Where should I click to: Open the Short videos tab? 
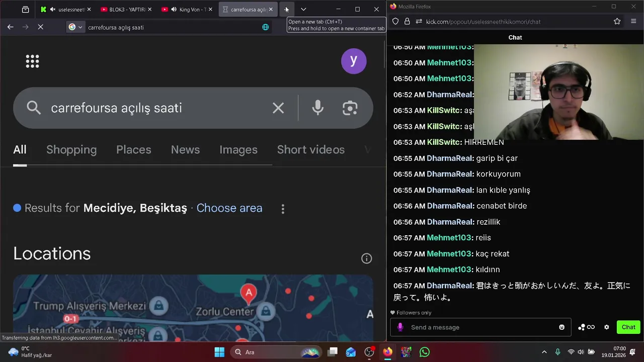coord(311,150)
